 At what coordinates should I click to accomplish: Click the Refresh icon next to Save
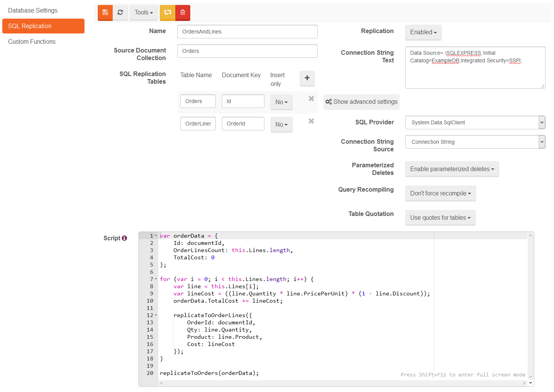click(x=120, y=13)
